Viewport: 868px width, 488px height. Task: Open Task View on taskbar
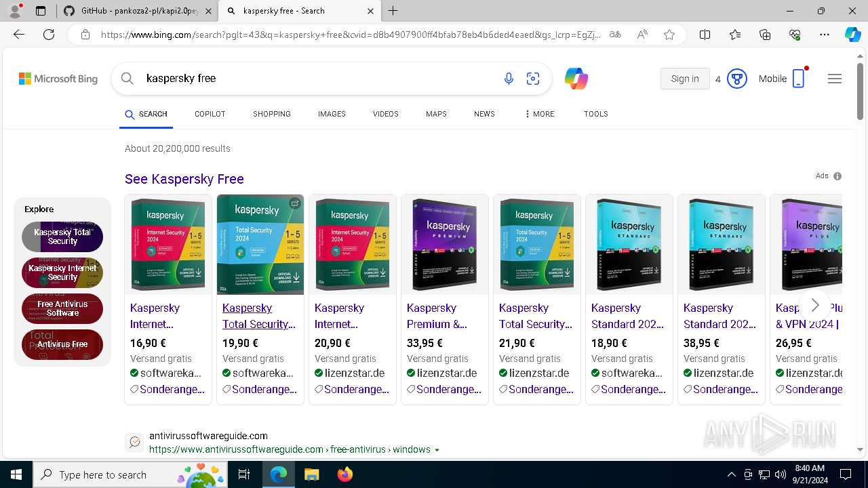pos(244,474)
